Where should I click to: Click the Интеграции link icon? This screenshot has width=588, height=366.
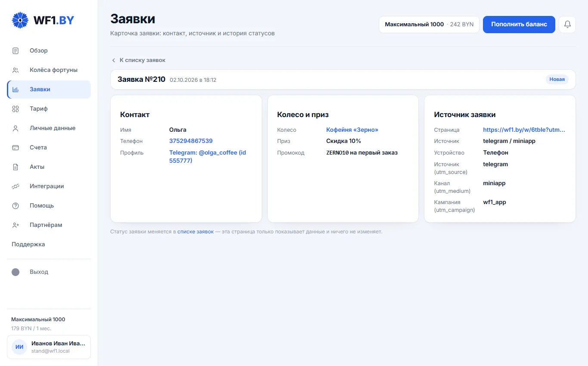[x=15, y=186]
